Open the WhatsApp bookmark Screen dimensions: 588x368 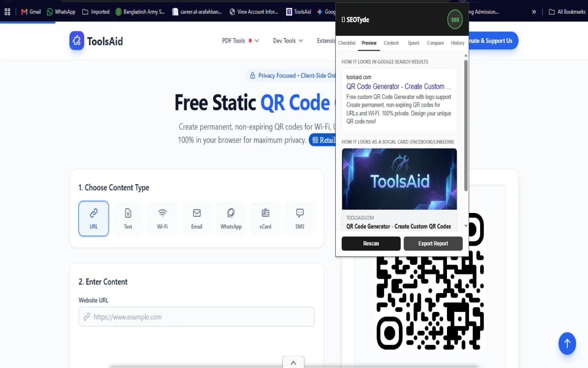pos(61,11)
